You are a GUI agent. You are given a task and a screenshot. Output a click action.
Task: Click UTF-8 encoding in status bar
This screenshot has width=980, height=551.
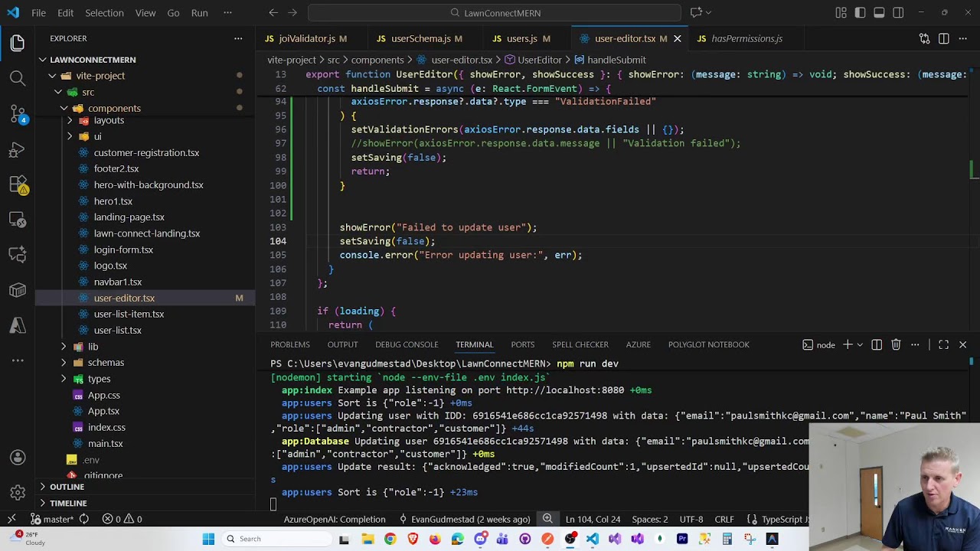(x=691, y=519)
